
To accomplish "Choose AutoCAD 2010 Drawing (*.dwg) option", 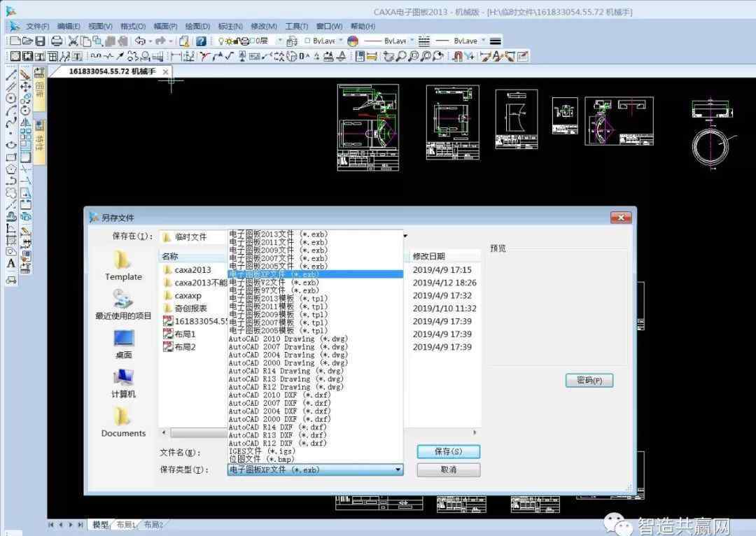I will coord(315,339).
